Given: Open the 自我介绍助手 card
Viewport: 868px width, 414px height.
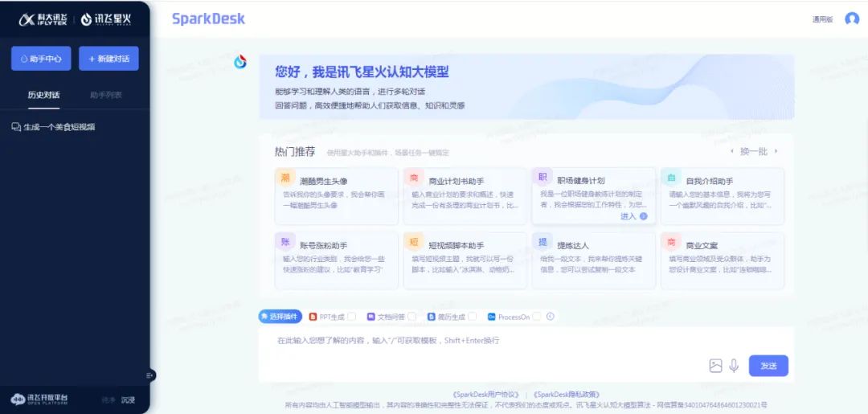Looking at the screenshot, I should click(x=723, y=196).
